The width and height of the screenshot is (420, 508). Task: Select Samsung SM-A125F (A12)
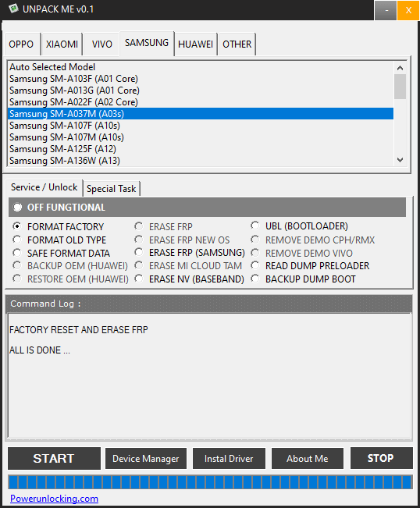pyautogui.click(x=201, y=149)
